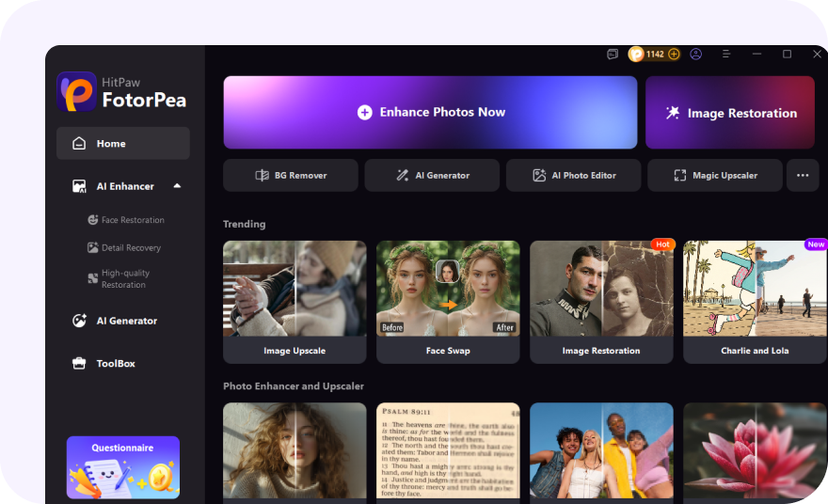This screenshot has width=828, height=504.
Task: Open the AI Generator quick tool button
Action: [x=432, y=175]
